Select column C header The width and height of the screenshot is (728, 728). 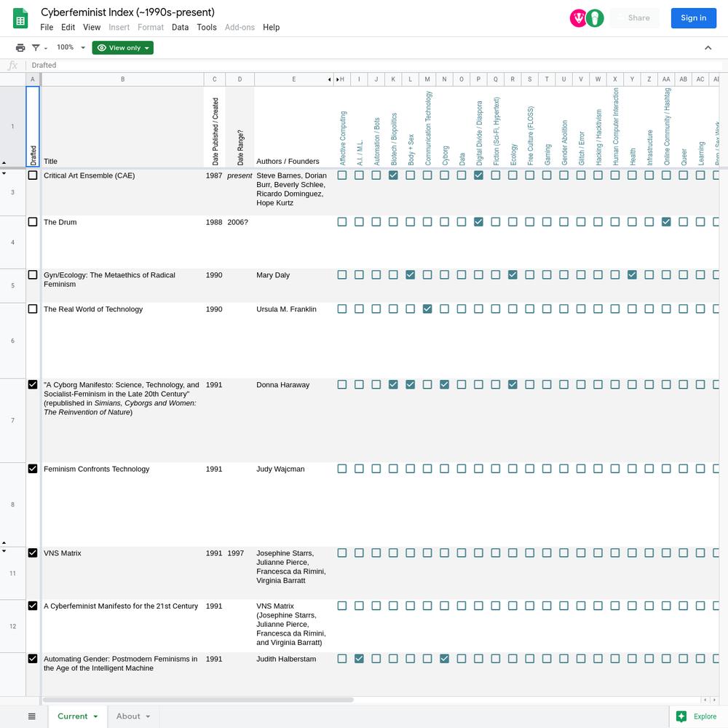(215, 79)
